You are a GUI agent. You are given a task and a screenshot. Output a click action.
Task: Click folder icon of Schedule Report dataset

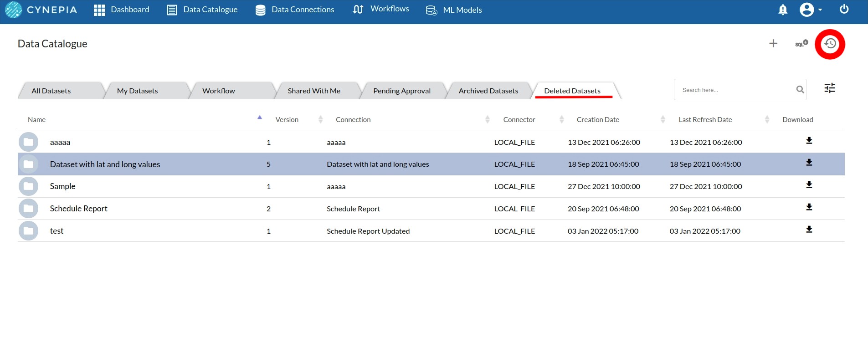pyautogui.click(x=28, y=209)
